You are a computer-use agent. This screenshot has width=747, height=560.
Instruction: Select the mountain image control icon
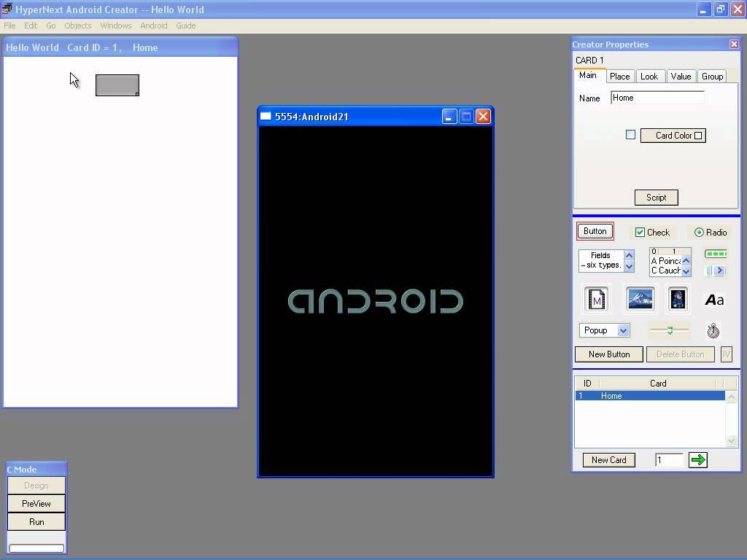click(640, 299)
